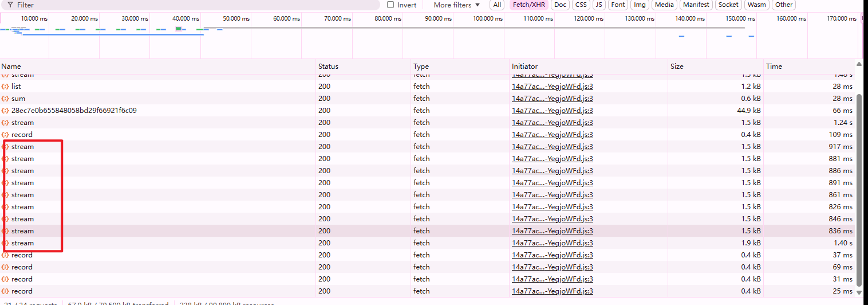Enable the Fetch/XHR filter
The height and width of the screenshot is (305, 868).
529,5
